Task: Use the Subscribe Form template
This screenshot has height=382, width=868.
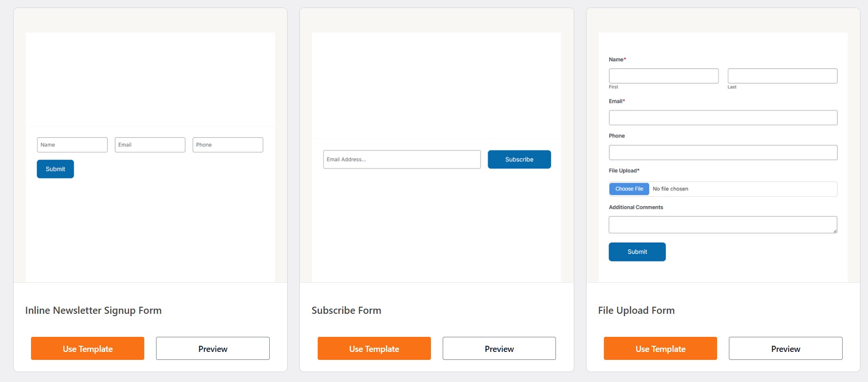Action: point(374,349)
